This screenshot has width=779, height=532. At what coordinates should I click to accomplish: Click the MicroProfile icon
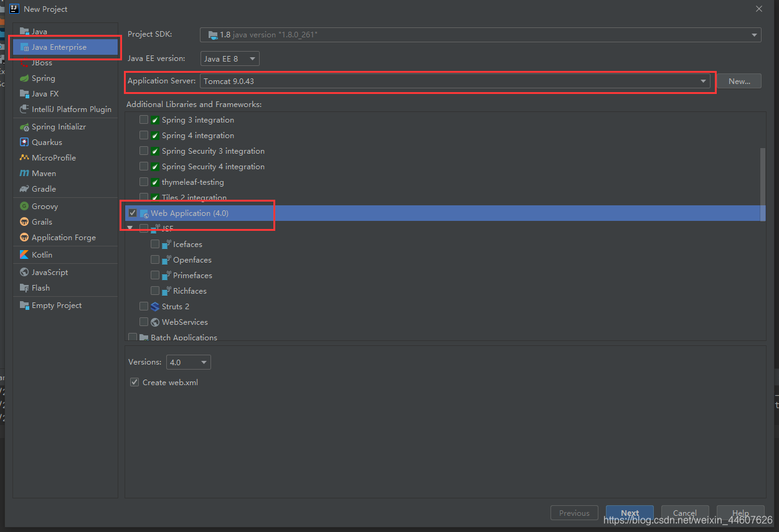point(24,158)
